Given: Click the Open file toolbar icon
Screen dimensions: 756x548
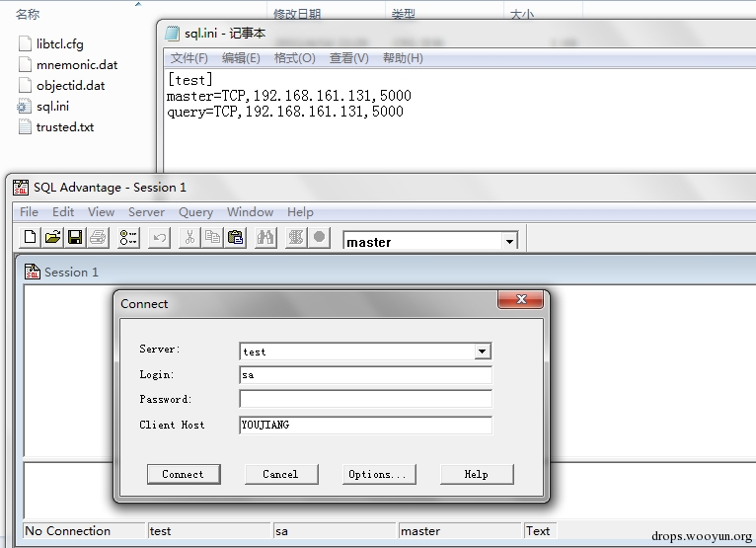Looking at the screenshot, I should (52, 237).
